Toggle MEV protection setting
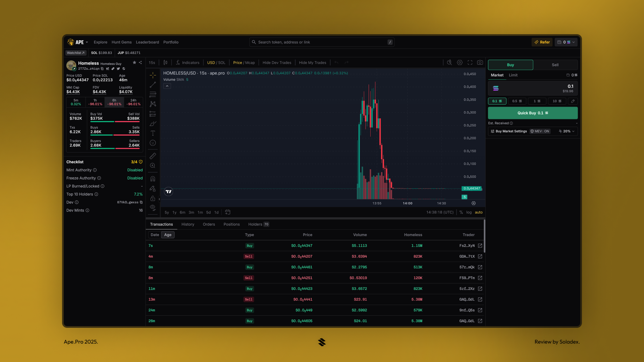Screen dimensions: 644x362 540,131
